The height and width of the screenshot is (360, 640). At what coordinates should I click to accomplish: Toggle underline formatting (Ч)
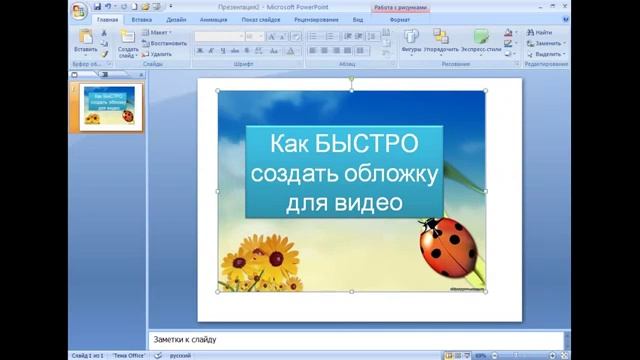click(x=223, y=51)
